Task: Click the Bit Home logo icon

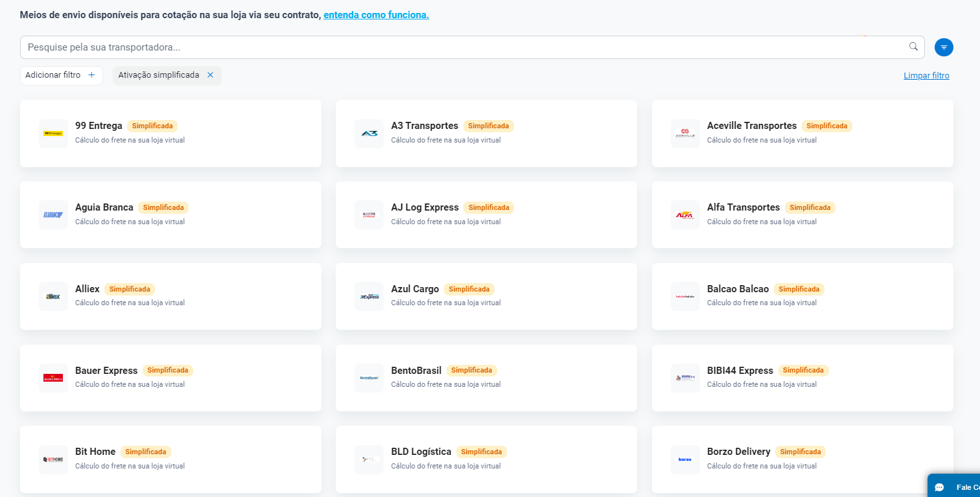Action: pos(53,459)
